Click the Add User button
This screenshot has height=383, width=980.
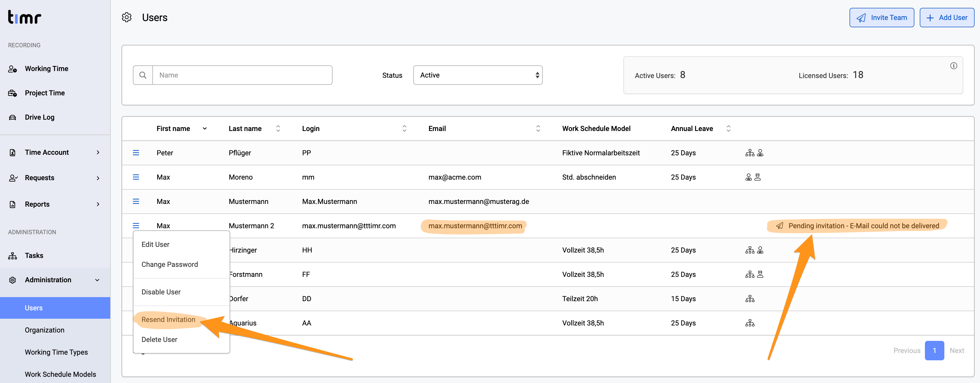pos(947,18)
